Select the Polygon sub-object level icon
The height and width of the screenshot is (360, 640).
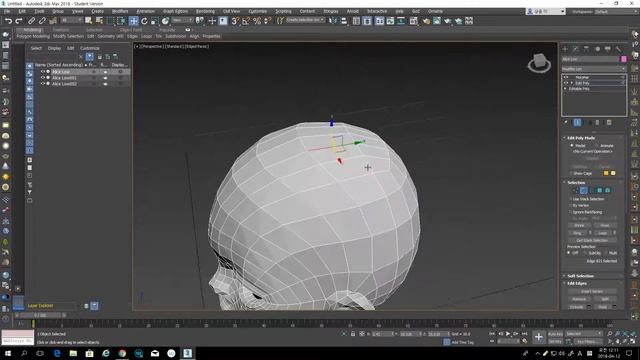tap(600, 190)
